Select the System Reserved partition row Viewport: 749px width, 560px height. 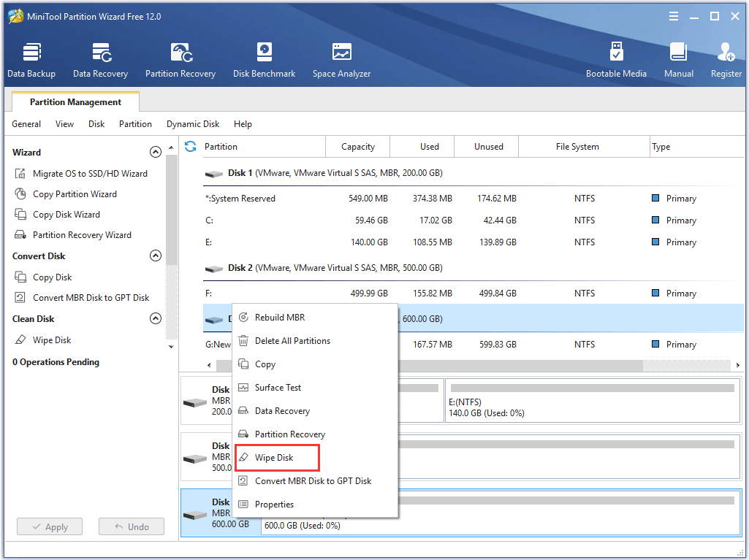coord(474,198)
